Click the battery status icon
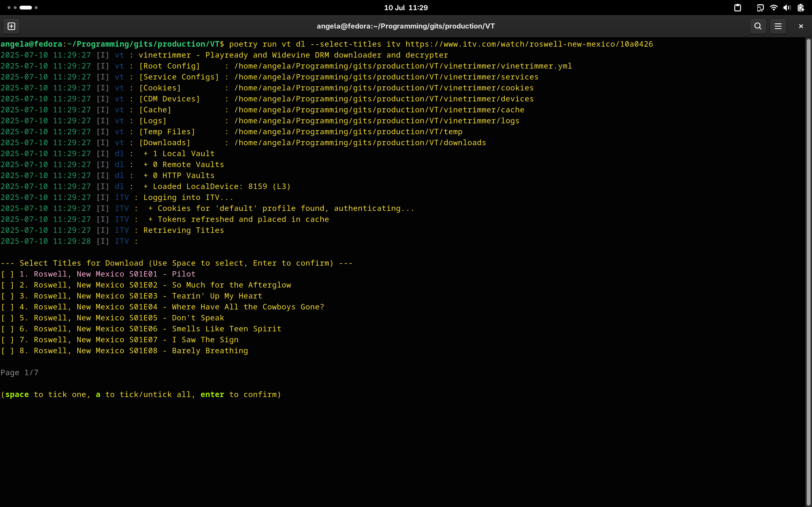812x507 pixels. [x=801, y=8]
